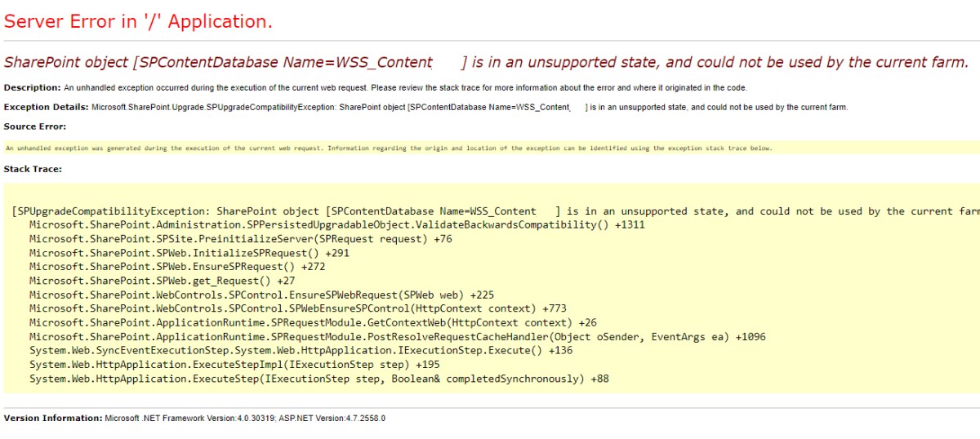Click the "Version Information:" footer line
The image size is (980, 439).
pyautogui.click(x=194, y=419)
